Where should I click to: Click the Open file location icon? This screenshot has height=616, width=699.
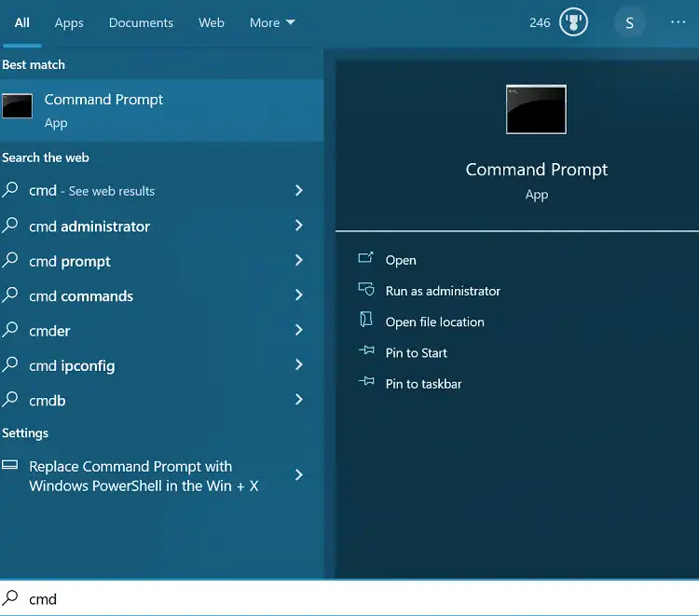coord(366,320)
